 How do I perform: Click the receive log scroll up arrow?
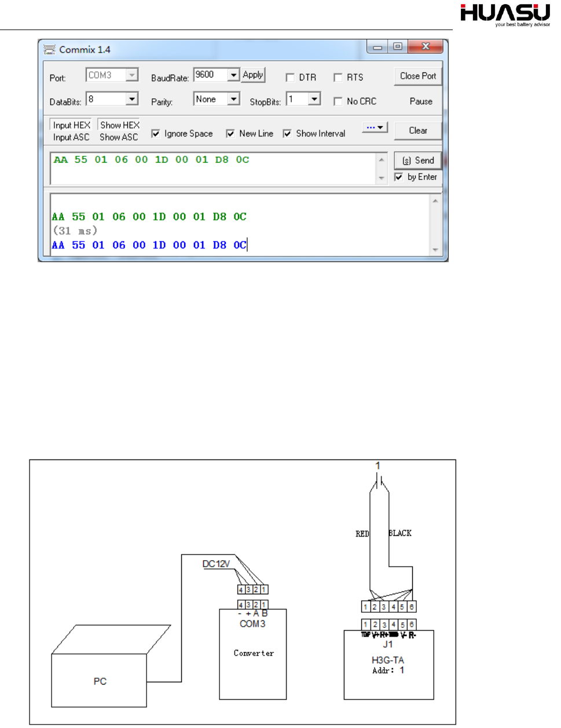click(x=435, y=201)
